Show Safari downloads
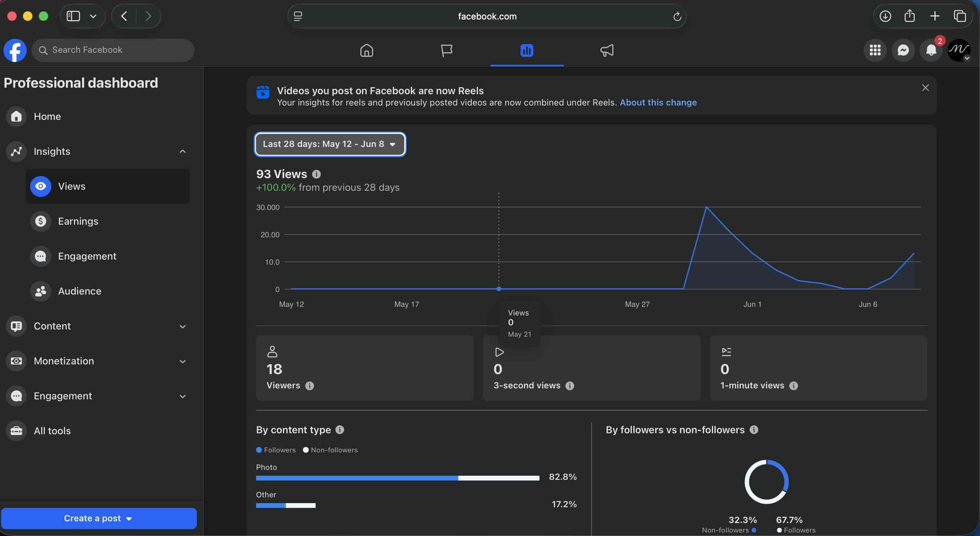This screenshot has height=536, width=980. pyautogui.click(x=885, y=16)
